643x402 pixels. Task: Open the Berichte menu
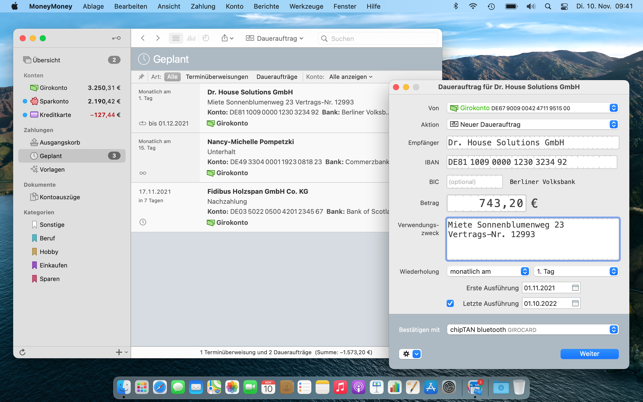pos(266,6)
